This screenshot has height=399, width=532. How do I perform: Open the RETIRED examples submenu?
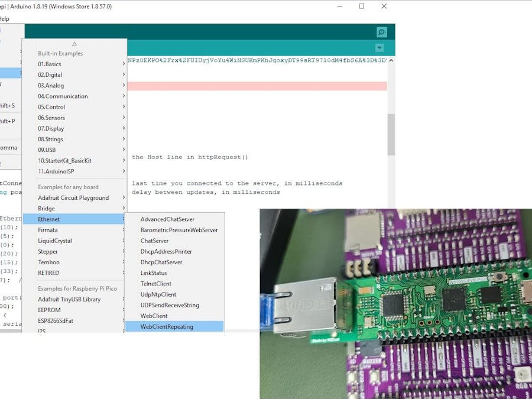pos(74,273)
